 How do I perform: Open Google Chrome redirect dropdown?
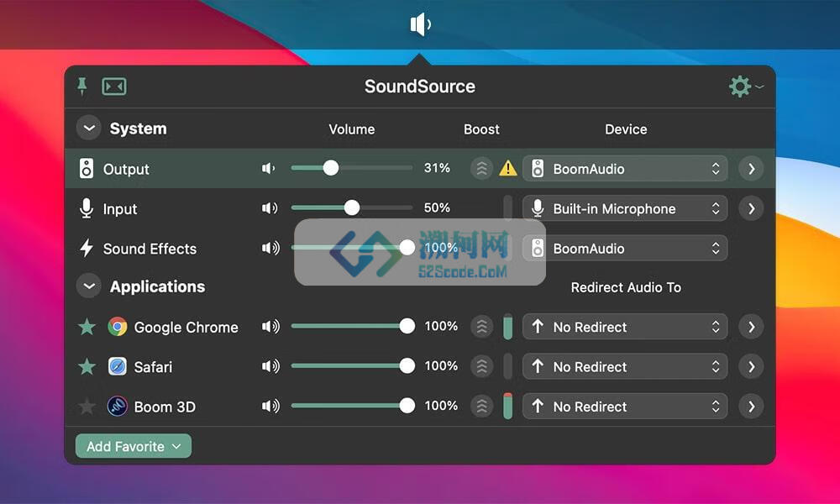(x=625, y=327)
